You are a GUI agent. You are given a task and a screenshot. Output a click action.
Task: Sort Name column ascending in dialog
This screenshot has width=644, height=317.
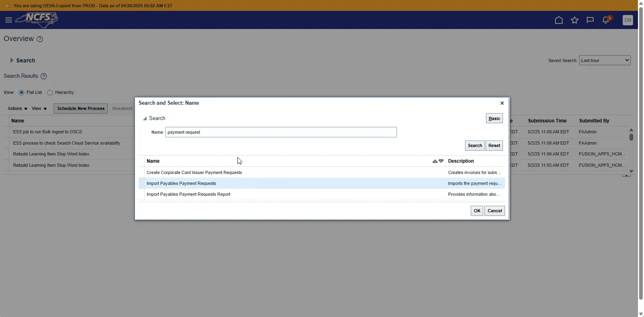[x=435, y=161]
